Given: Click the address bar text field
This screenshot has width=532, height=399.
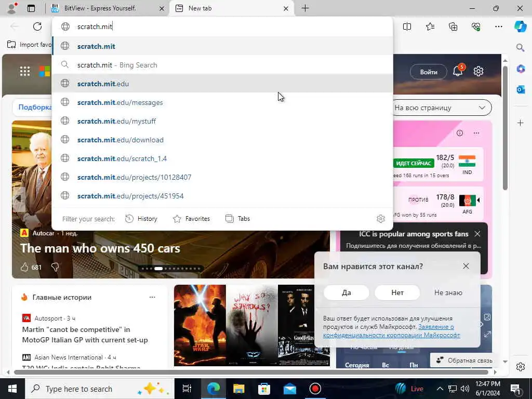Looking at the screenshot, I should click(222, 26).
